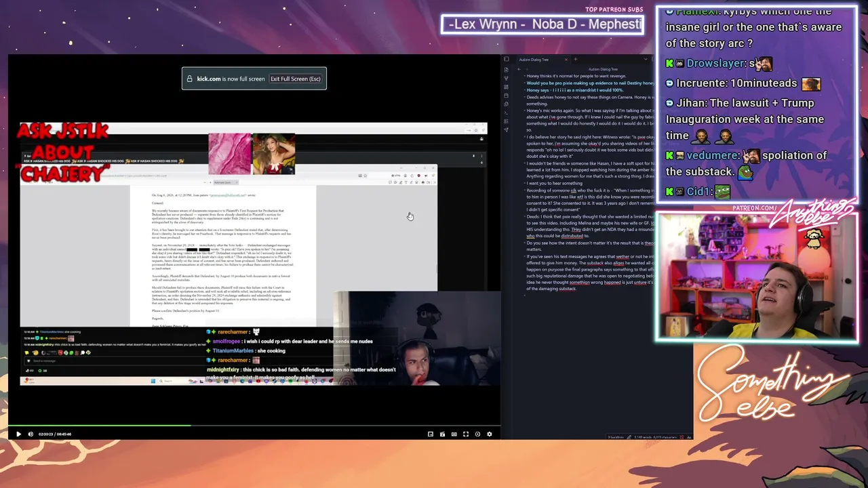Toggle fullscreen in the Kick player
The width and height of the screenshot is (868, 488).
coord(466,434)
